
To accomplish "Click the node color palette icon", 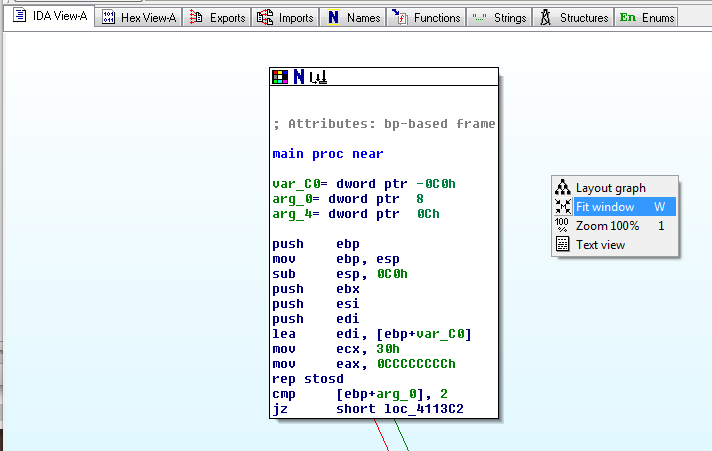I will [x=280, y=77].
